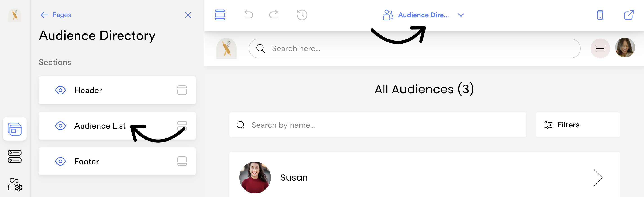Click the Header layout icon
Image resolution: width=644 pixels, height=197 pixels.
[182, 90]
